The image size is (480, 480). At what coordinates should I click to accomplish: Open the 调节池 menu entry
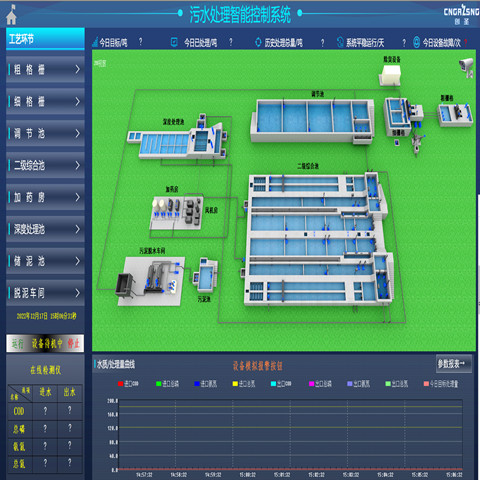pyautogui.click(x=45, y=133)
